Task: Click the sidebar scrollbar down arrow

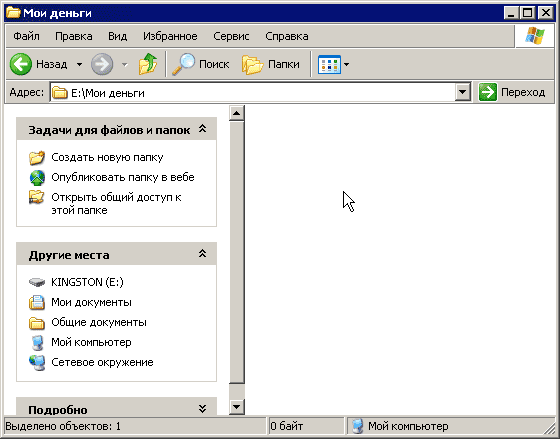Action: pos(237,407)
